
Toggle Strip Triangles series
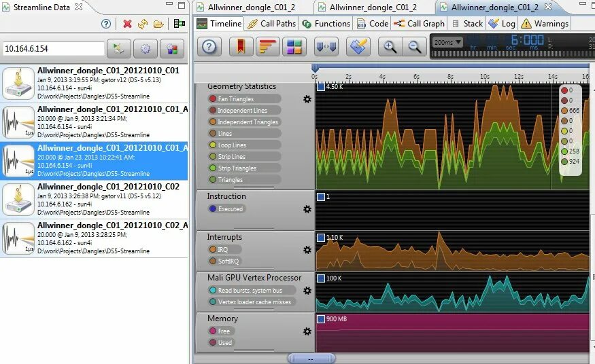(x=244, y=168)
